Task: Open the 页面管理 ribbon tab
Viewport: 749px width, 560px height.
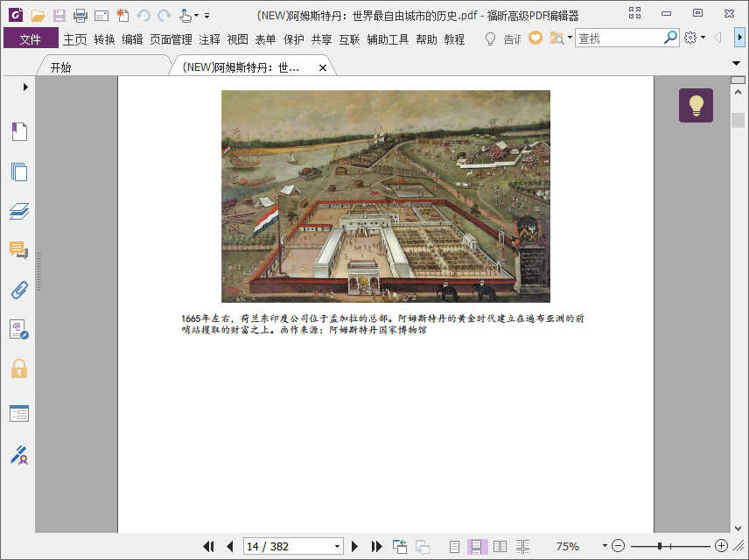Action: [171, 39]
